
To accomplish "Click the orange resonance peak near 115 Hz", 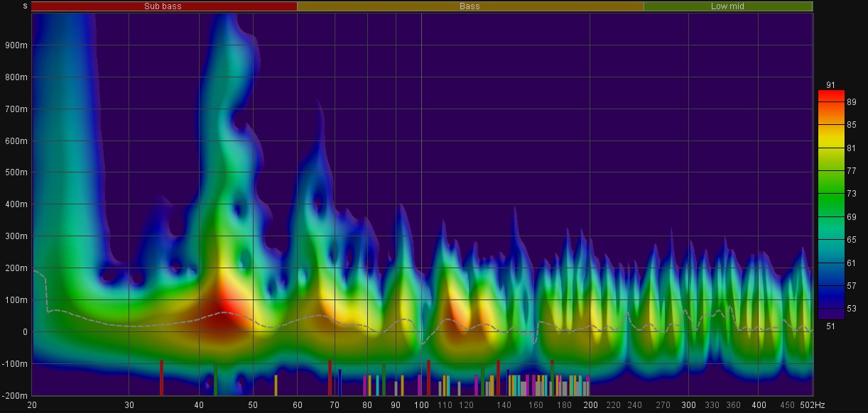I will click(455, 312).
